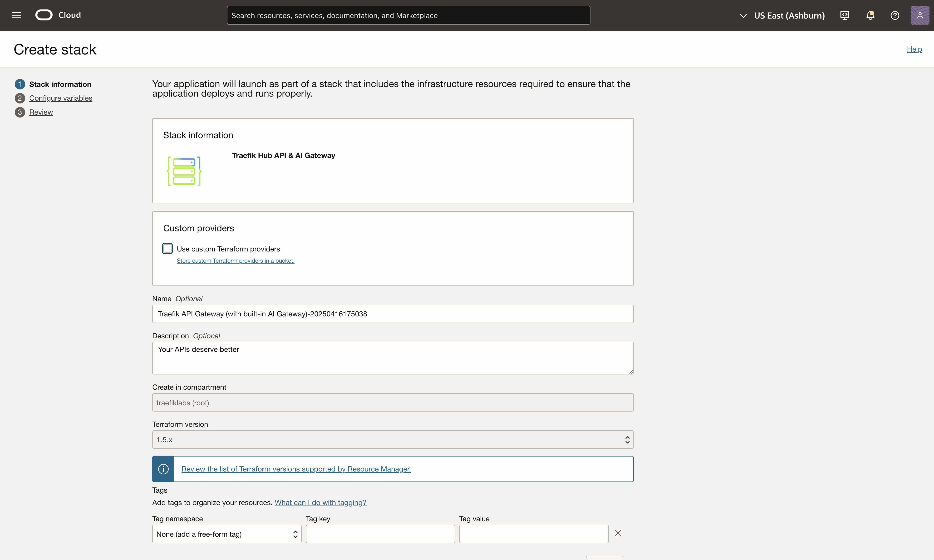
Task: Open Cloud Shell developer tools icon
Action: tap(845, 15)
